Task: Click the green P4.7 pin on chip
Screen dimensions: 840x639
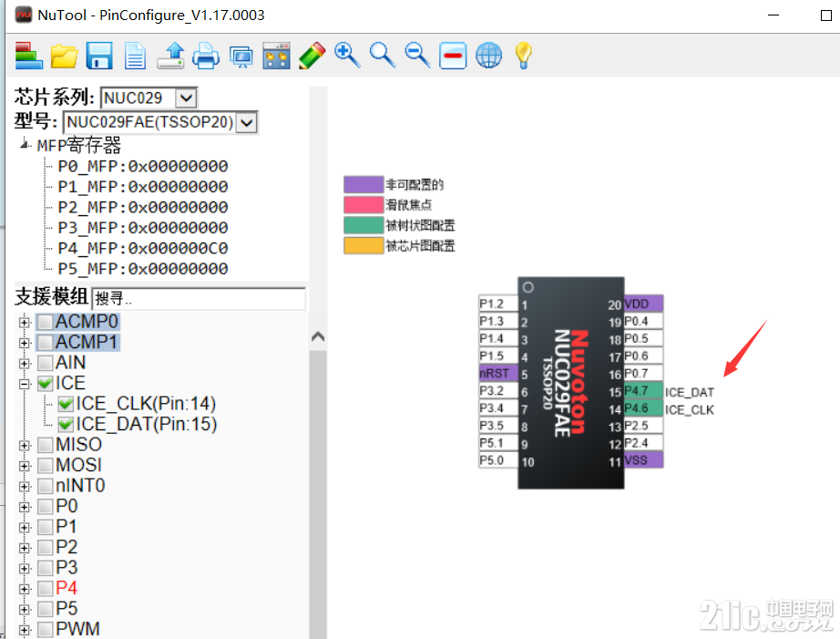Action: pos(643,391)
